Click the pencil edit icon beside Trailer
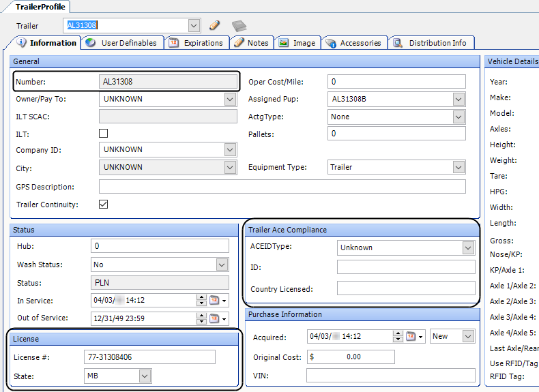 click(214, 25)
